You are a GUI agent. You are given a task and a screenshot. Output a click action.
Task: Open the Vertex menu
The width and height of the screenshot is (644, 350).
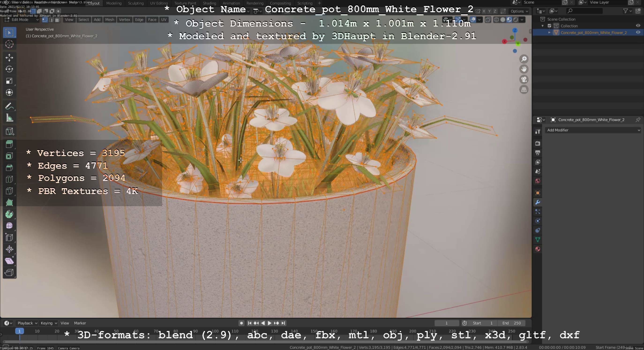point(124,20)
